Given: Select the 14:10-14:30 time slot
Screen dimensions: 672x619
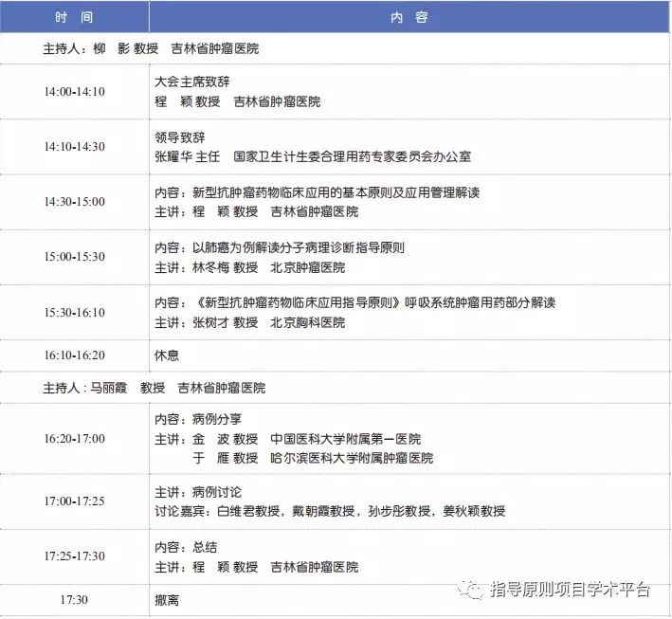Looking at the screenshot, I should click(x=74, y=147).
